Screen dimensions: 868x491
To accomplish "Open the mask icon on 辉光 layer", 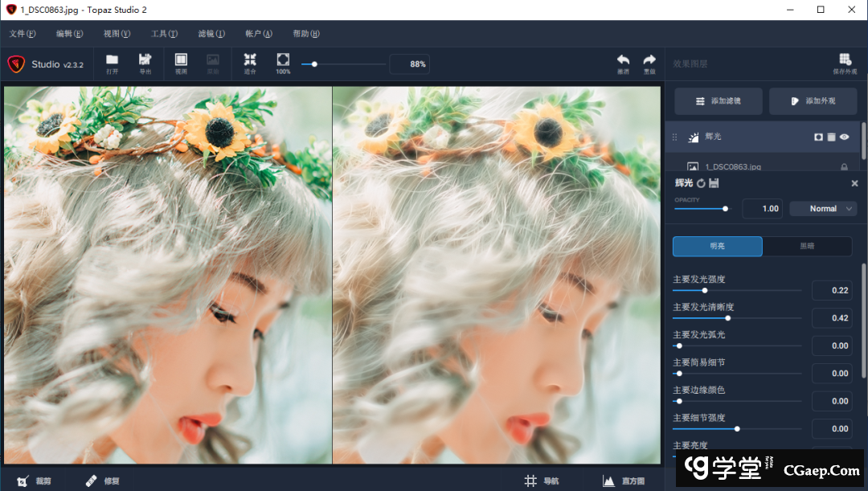I will click(x=818, y=137).
